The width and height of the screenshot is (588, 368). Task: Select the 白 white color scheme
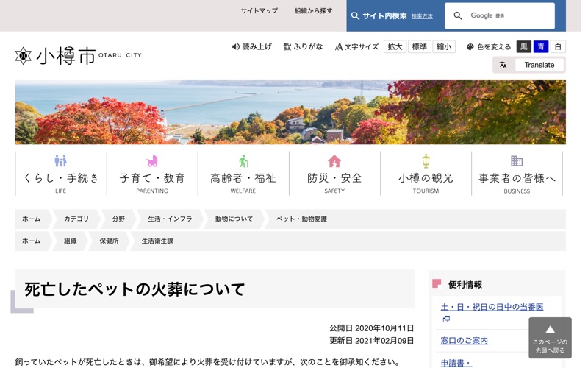coord(558,46)
